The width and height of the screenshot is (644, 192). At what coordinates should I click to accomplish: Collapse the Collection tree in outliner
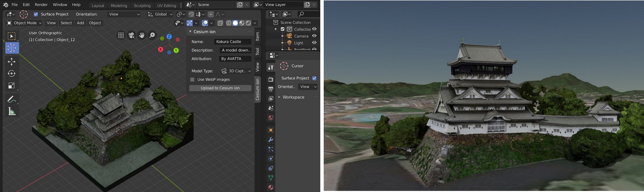pyautogui.click(x=276, y=29)
